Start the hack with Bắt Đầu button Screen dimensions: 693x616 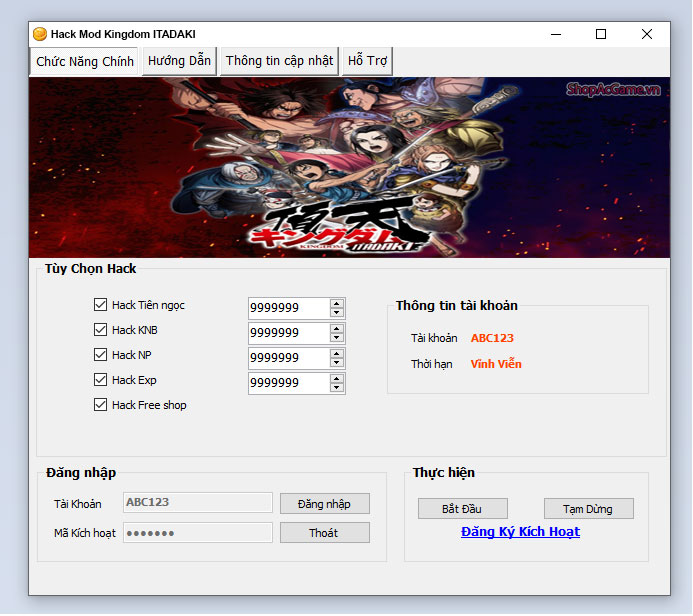[462, 509]
